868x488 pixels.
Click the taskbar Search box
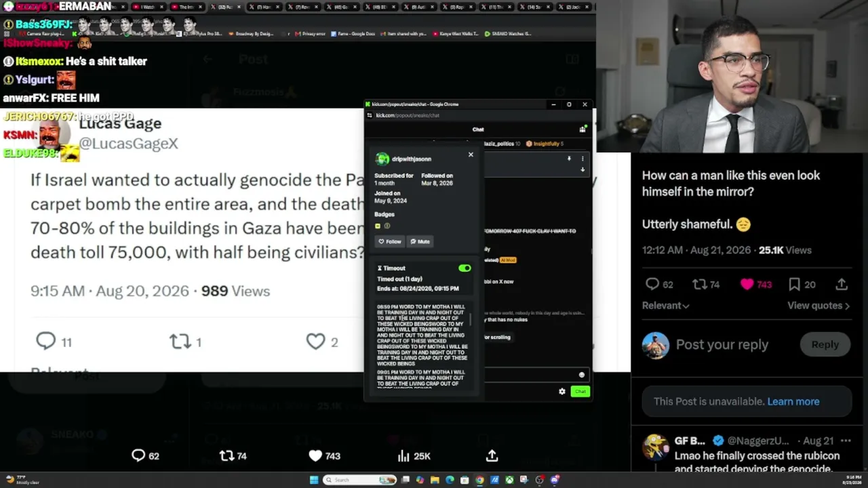359,480
